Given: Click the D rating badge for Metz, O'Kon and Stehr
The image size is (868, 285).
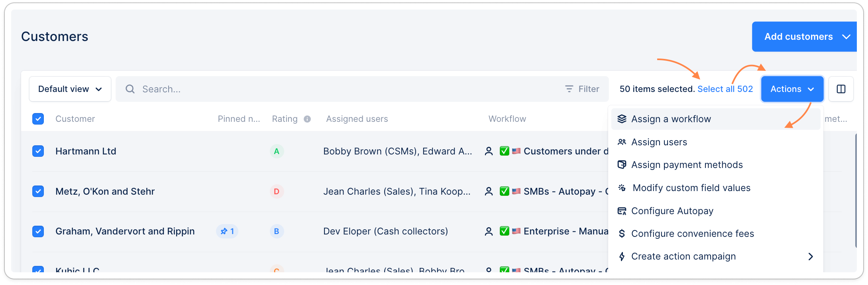Looking at the screenshot, I should point(277,191).
